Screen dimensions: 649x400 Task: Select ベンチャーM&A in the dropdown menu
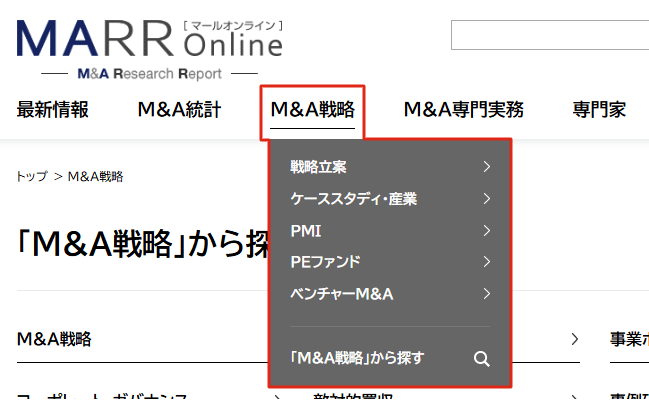click(342, 294)
